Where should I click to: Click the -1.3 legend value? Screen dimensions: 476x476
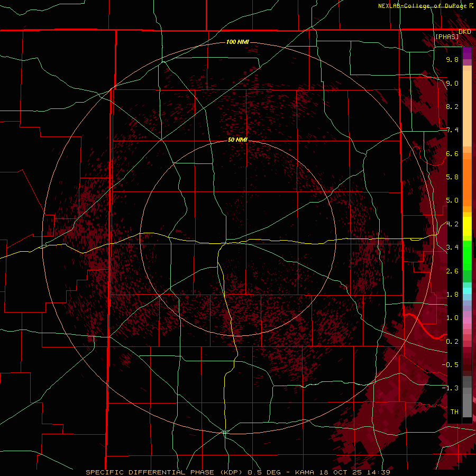coord(450,388)
